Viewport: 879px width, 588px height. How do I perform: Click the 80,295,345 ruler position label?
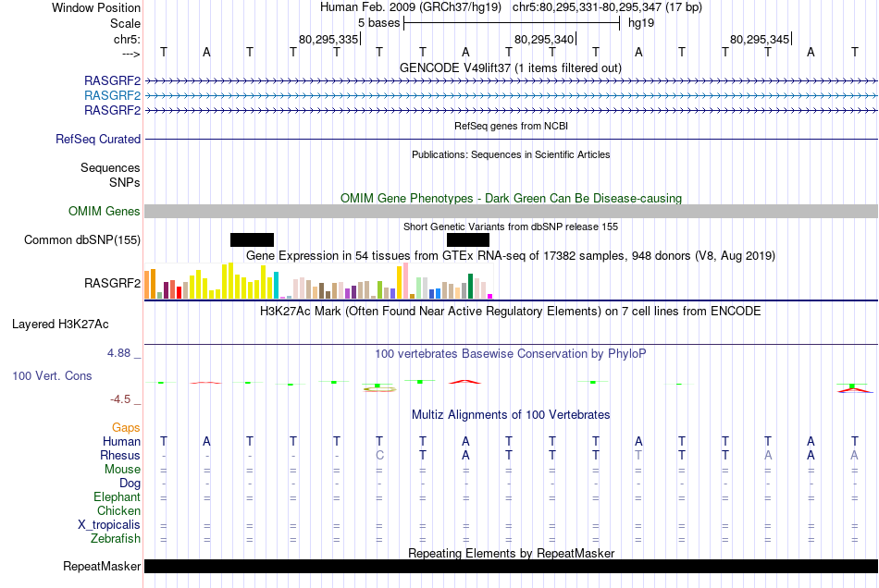760,39
